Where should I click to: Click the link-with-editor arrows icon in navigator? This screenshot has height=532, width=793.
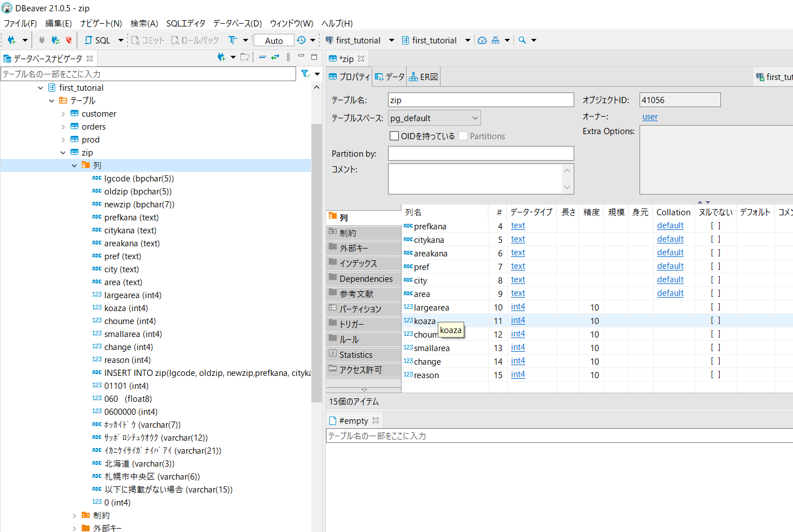point(275,57)
